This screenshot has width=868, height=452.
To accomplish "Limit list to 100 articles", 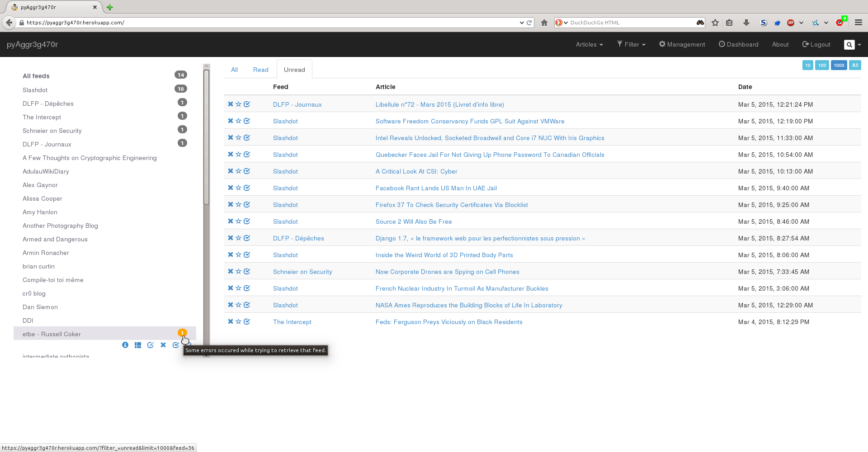I will click(x=822, y=65).
